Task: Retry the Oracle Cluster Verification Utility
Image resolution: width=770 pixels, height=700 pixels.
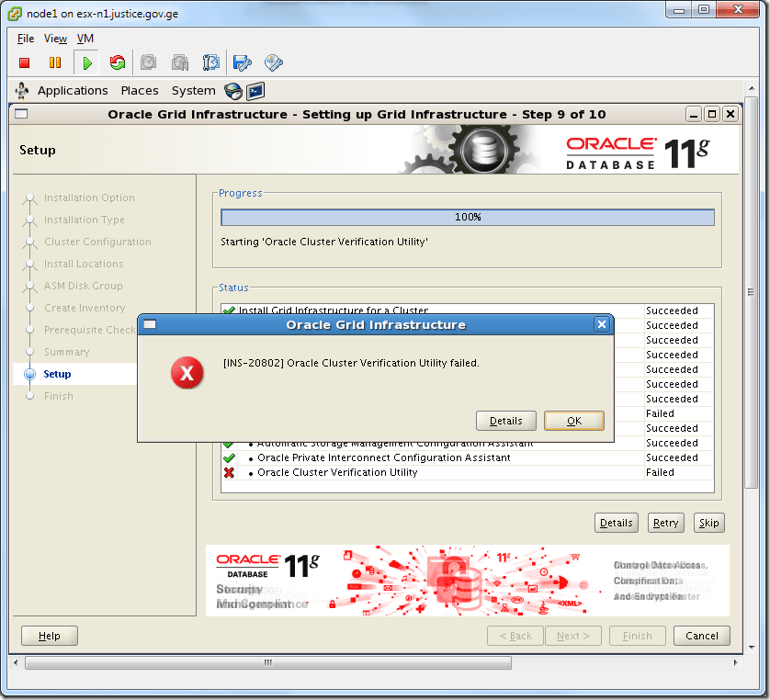Action: click(665, 522)
